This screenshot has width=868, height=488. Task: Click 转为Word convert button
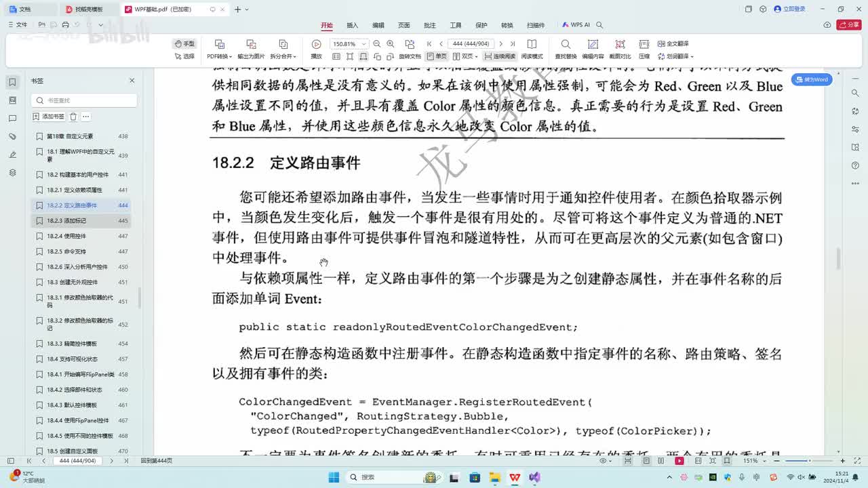(x=812, y=79)
